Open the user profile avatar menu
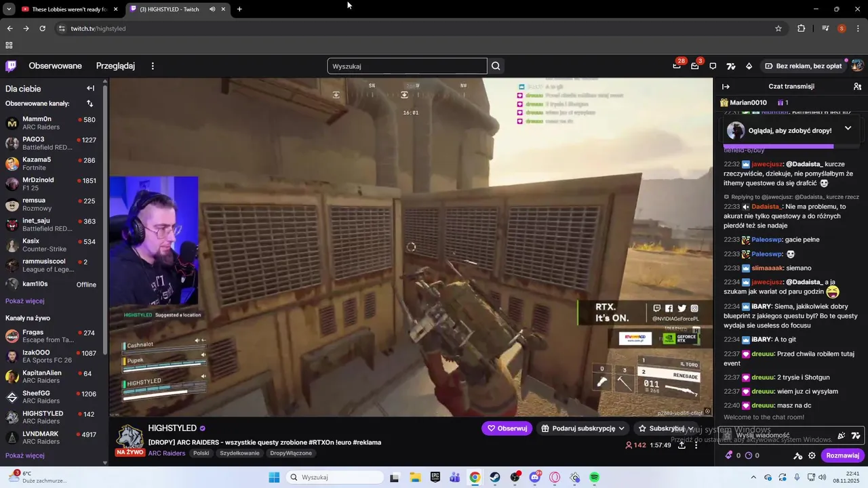 click(857, 66)
